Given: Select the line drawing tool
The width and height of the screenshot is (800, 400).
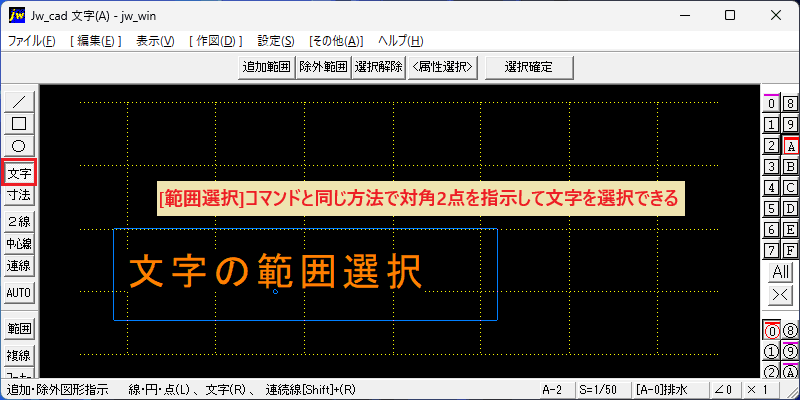Looking at the screenshot, I should pyautogui.click(x=19, y=102).
